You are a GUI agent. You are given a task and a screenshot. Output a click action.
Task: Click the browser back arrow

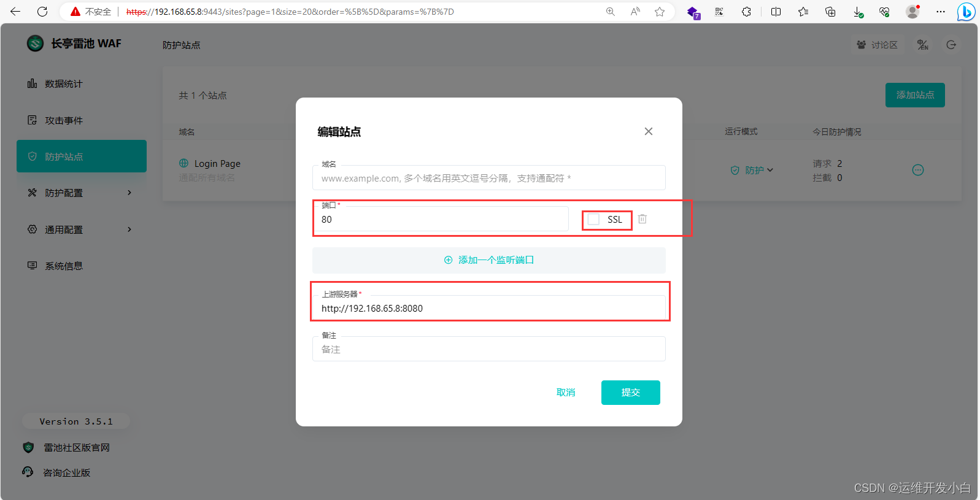click(15, 12)
